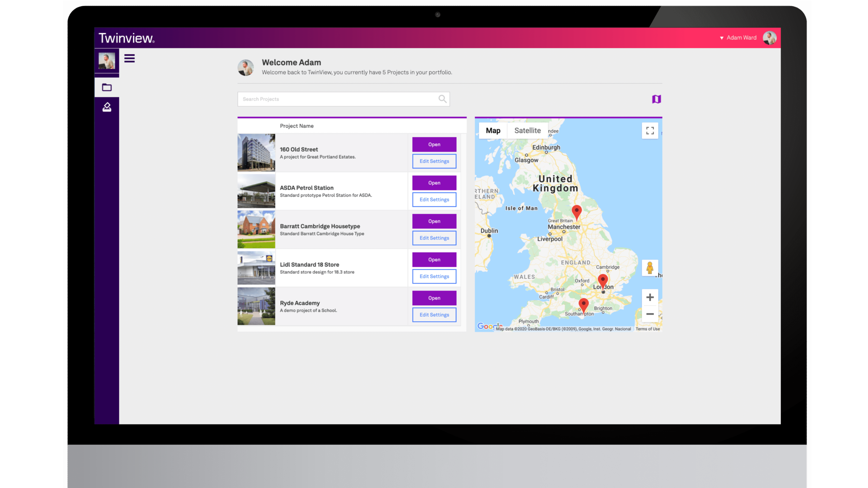Zoom out on the map
This screenshot has height=488, width=868.
(650, 314)
